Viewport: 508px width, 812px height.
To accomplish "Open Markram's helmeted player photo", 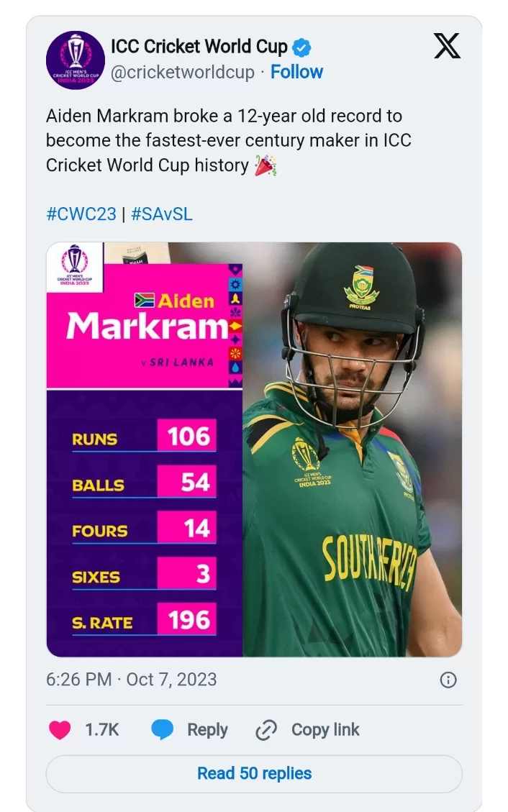I will click(x=353, y=446).
